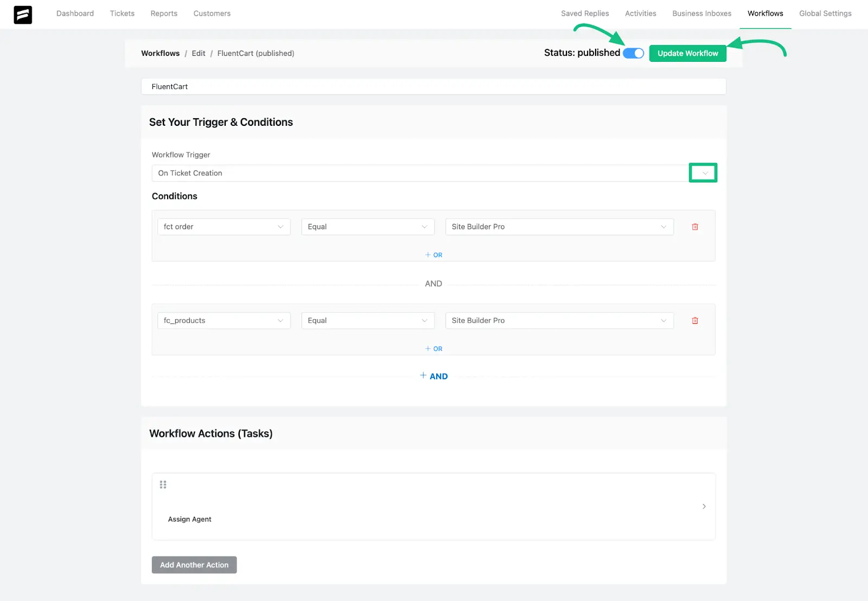Toggle the published status switch
Viewport: 868px width, 601px height.
pyautogui.click(x=633, y=53)
